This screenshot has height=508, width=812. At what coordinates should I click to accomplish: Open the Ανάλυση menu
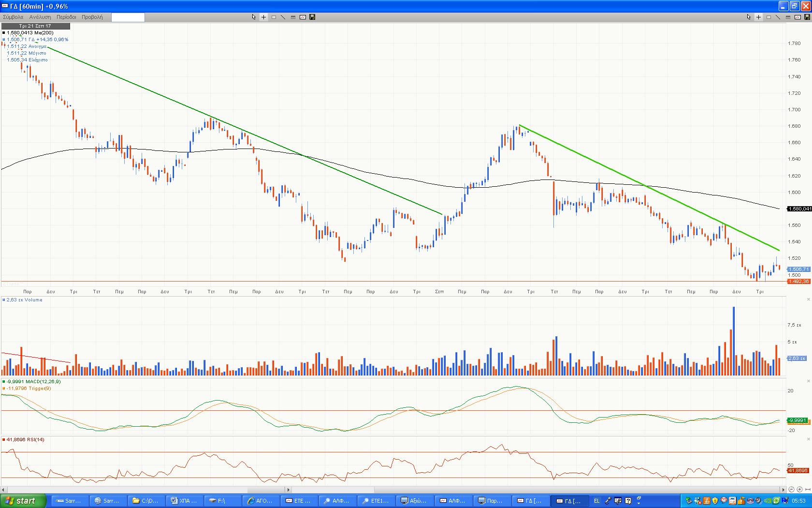pos(40,17)
